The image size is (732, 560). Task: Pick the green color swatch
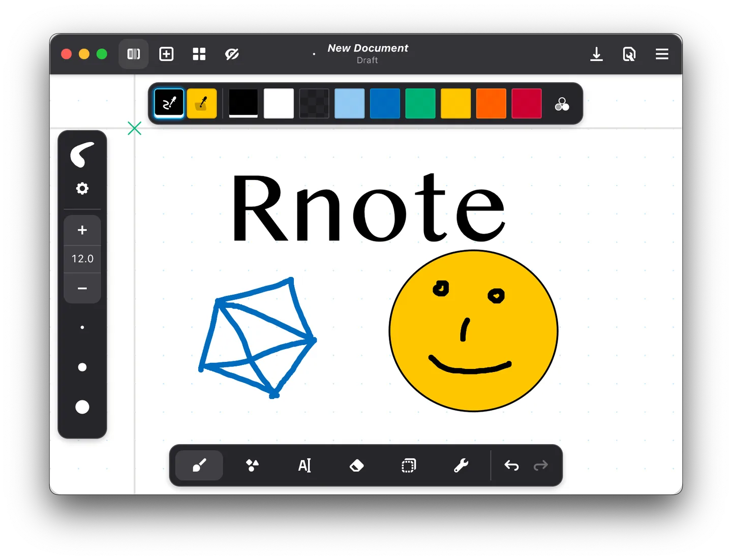[420, 103]
